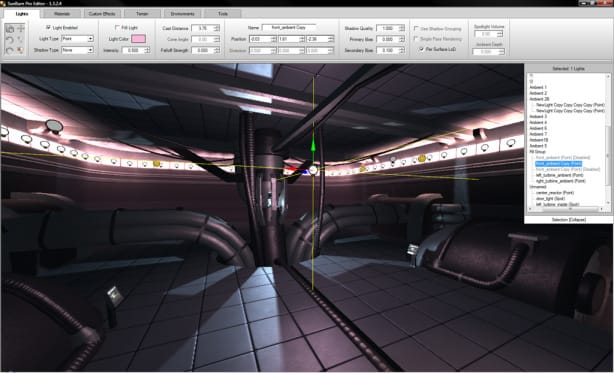614x373 pixels.
Task: Adjust the Intensity spinner arrows
Action: click(147, 50)
